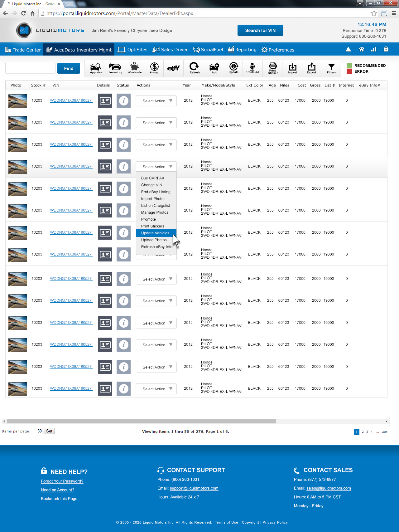The width and height of the screenshot is (399, 532).
Task: Click the Inventory car icon
Action: pyautogui.click(x=115, y=68)
